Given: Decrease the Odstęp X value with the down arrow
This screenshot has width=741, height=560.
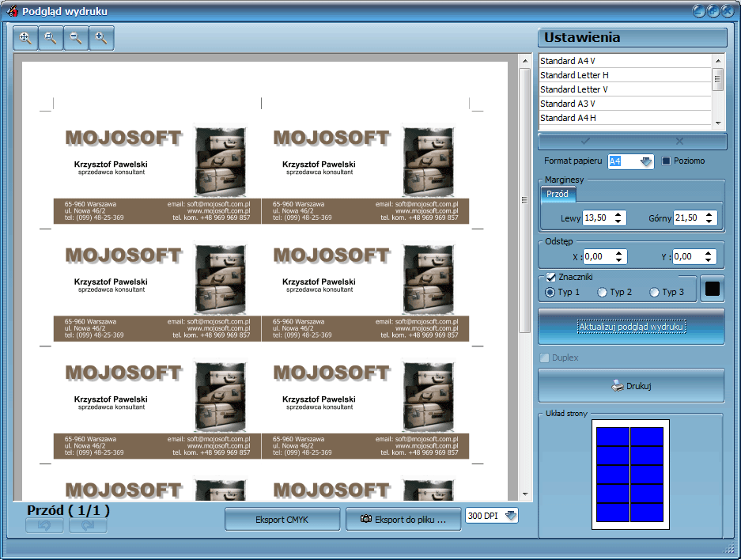Looking at the screenshot, I should [x=618, y=260].
